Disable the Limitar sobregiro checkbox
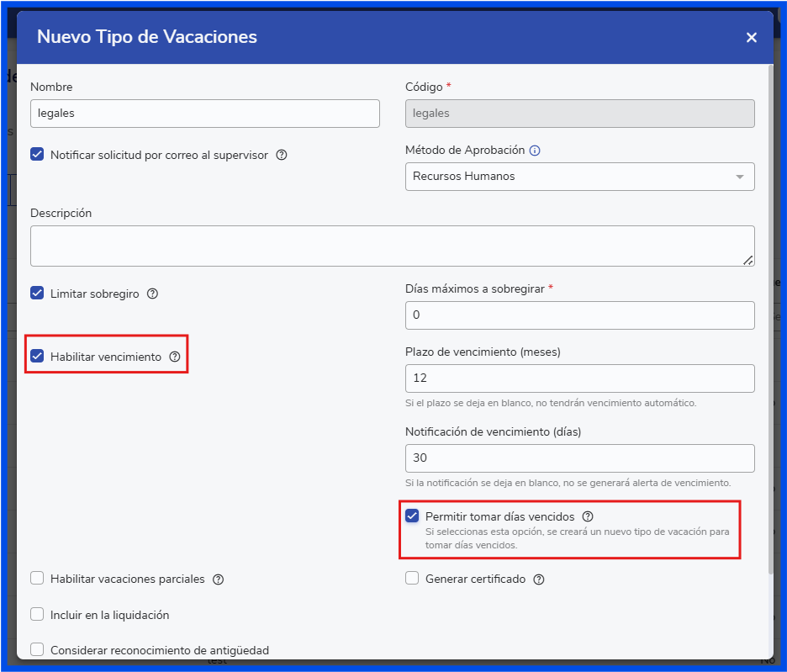The height and width of the screenshot is (672, 787). [x=37, y=294]
